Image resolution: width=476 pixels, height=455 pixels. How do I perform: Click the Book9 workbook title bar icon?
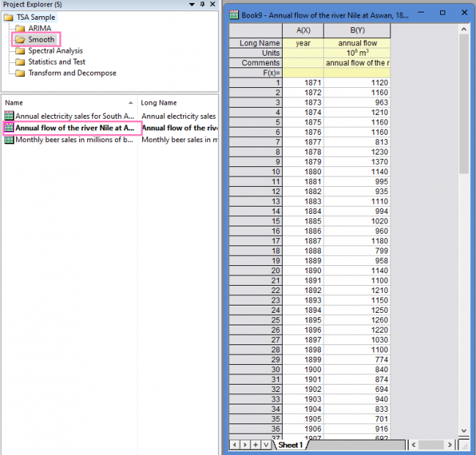click(x=234, y=13)
